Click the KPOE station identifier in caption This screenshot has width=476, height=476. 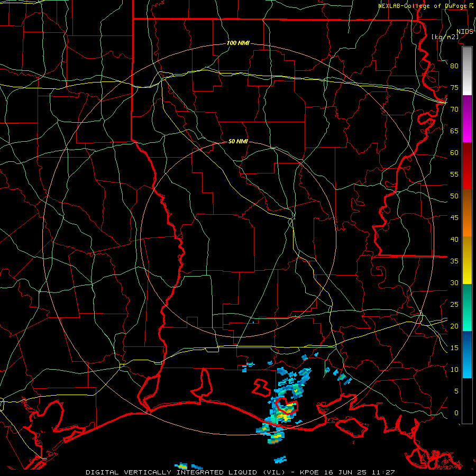tap(309, 472)
